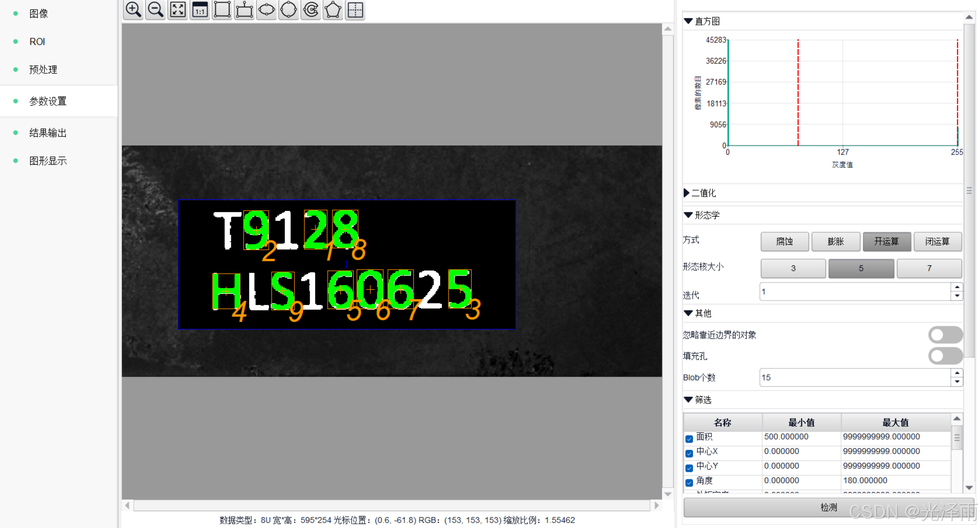The image size is (980, 528).
Task: Select the polygon ROI tool
Action: tap(333, 9)
